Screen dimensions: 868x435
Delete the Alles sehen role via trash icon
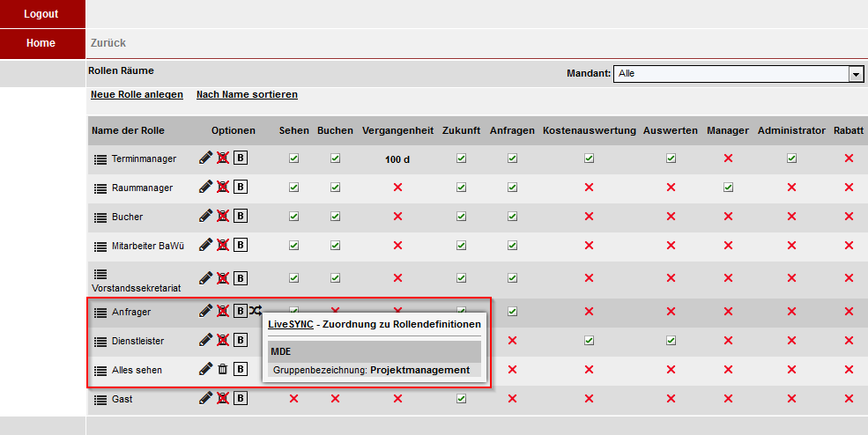(223, 369)
